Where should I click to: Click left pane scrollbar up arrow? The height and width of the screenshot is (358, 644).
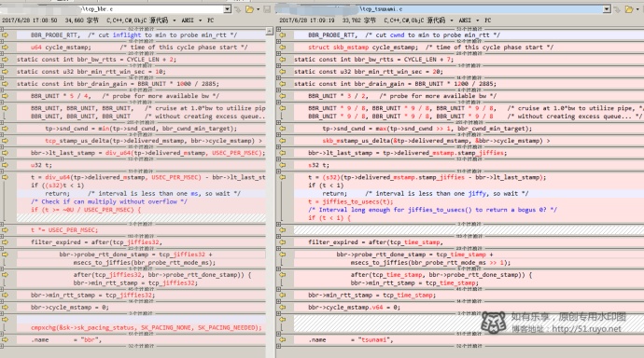(x=270, y=31)
